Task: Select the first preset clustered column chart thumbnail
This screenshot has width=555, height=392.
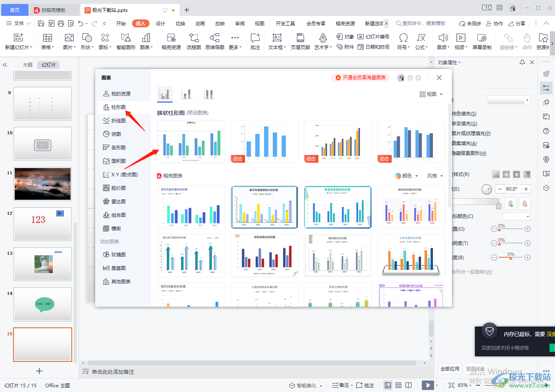Action: click(191, 141)
